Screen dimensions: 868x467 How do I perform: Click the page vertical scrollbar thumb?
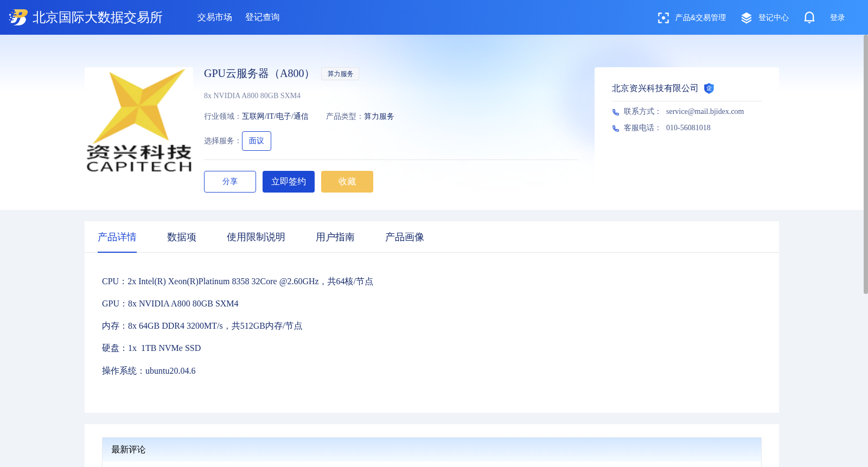(x=865, y=164)
